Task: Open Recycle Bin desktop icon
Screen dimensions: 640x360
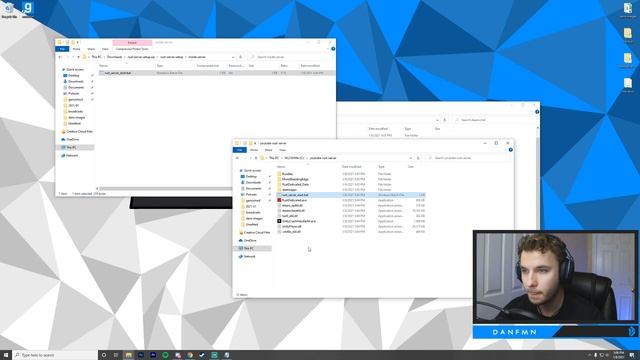Action: click(x=9, y=10)
